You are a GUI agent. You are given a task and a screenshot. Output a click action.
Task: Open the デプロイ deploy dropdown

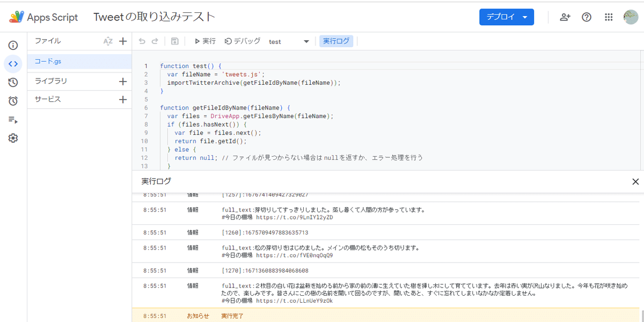coord(507,17)
